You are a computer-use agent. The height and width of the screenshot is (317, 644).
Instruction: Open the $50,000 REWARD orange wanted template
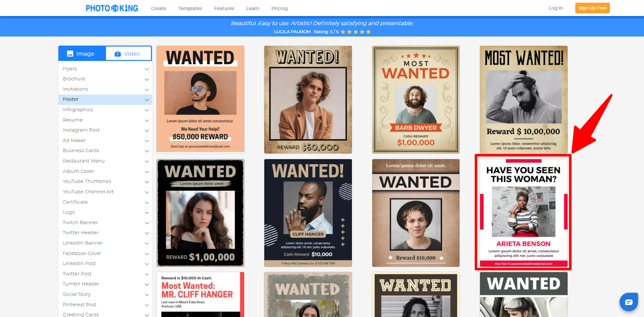point(200,99)
